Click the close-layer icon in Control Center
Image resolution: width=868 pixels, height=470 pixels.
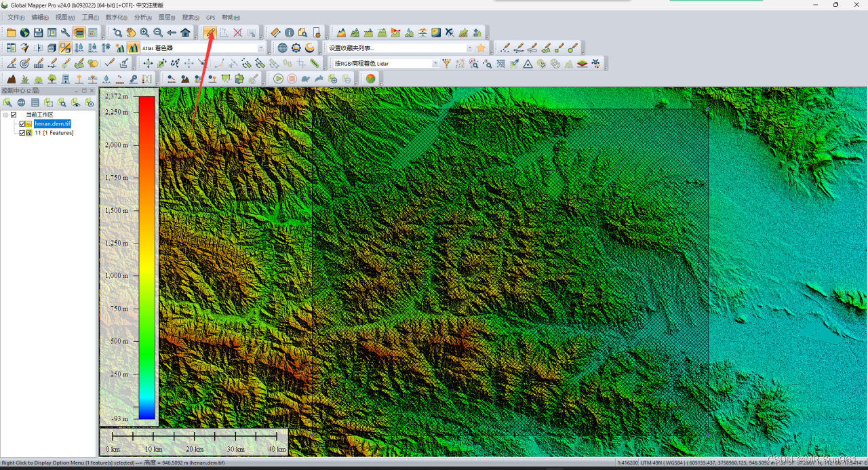coord(90,102)
